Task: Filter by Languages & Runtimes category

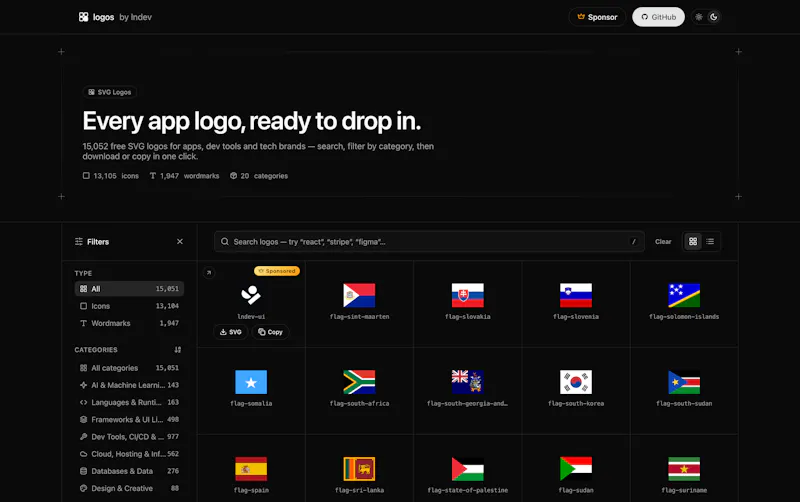Action: pos(129,402)
